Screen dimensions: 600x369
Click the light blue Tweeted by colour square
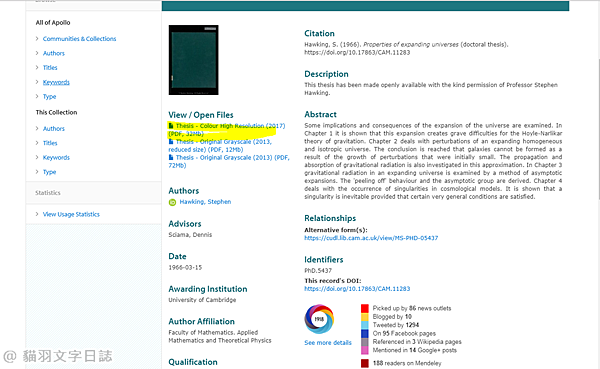click(365, 325)
